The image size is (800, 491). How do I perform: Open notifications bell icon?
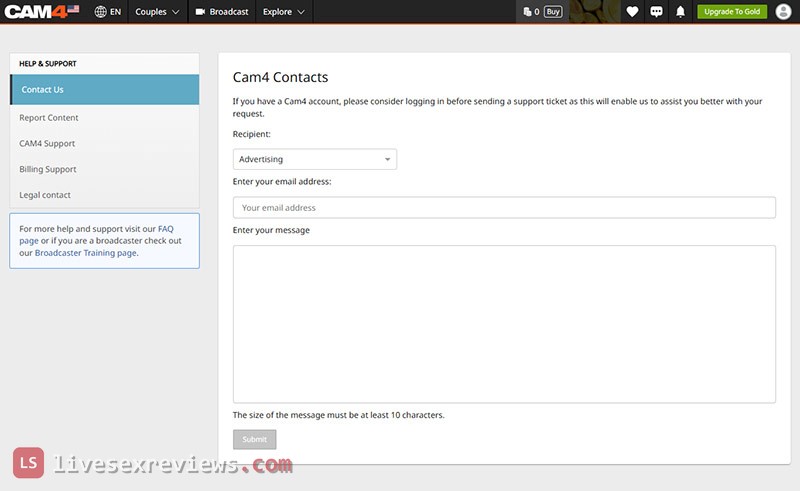tap(680, 12)
